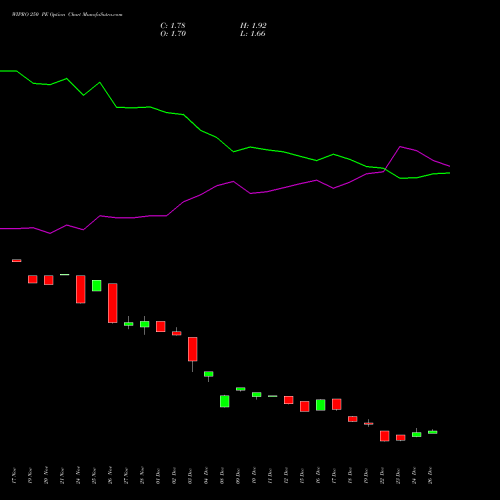
Task: Click the '01 Dec' date axis label
Action: coord(158,476)
